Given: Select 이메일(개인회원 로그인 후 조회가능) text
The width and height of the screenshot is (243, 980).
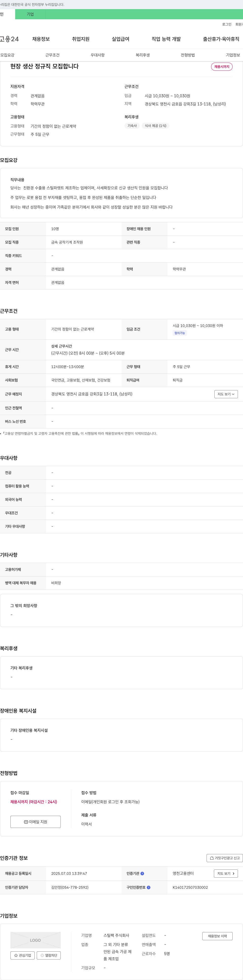Looking at the screenshot, I should pos(110,802).
